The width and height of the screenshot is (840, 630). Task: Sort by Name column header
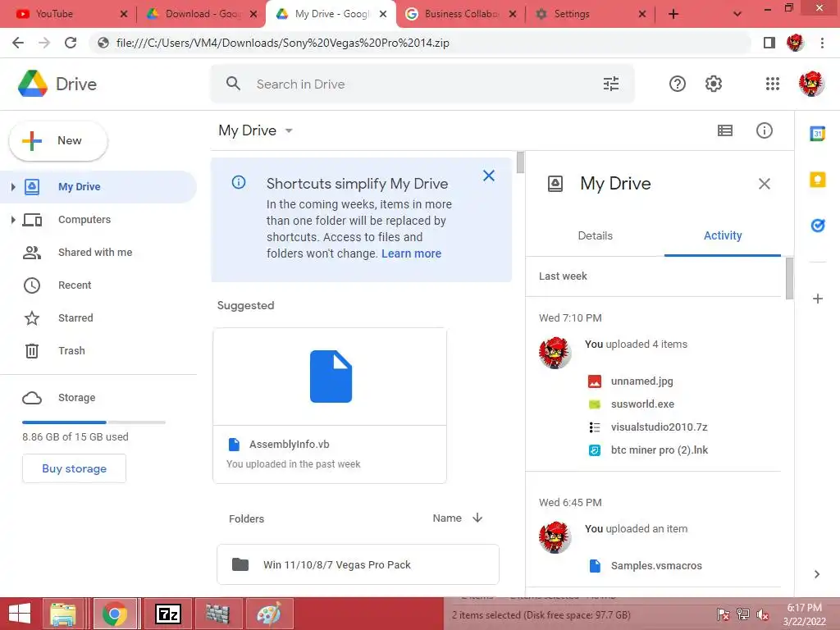pos(447,518)
